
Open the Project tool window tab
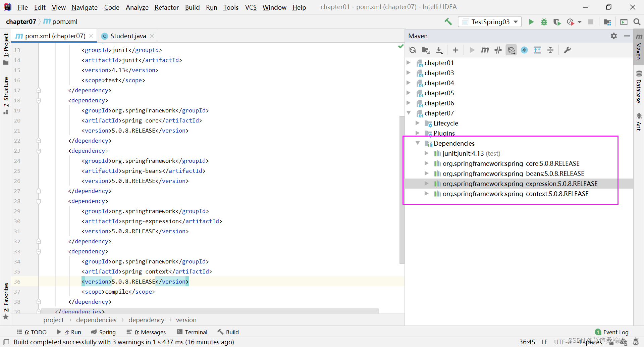6,49
